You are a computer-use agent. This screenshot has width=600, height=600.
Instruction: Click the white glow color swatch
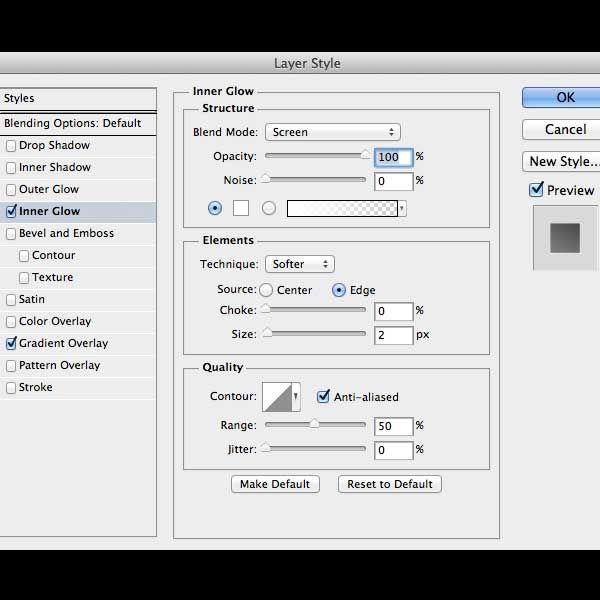[x=241, y=208]
